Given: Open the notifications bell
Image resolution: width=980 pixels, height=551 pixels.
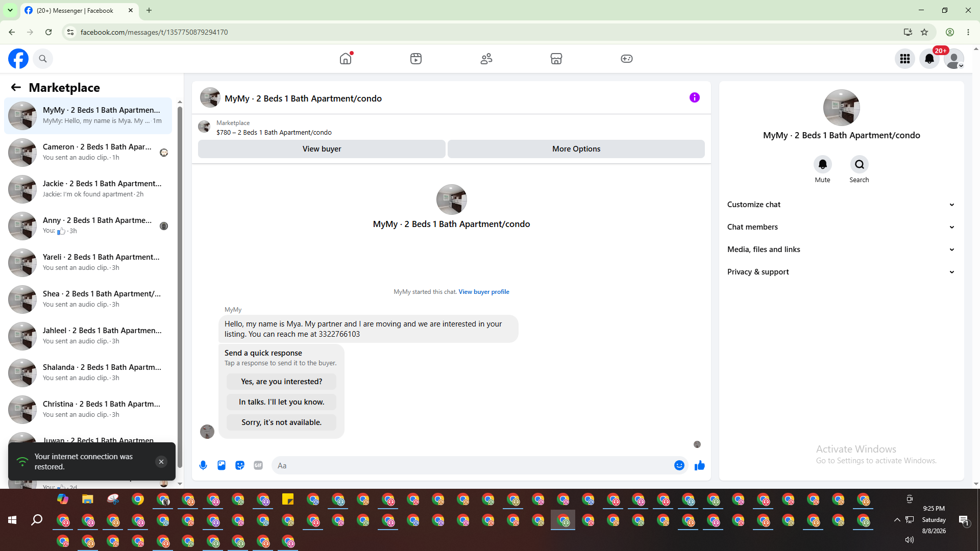Looking at the screenshot, I should pos(929,59).
